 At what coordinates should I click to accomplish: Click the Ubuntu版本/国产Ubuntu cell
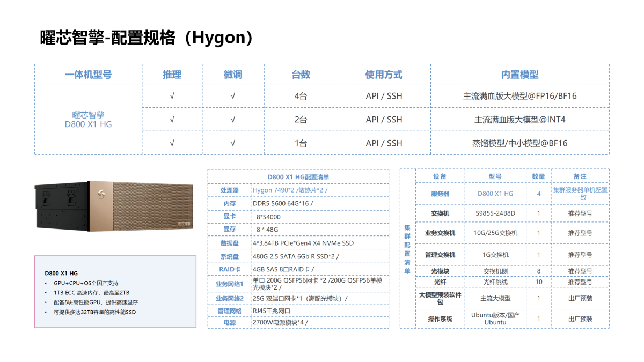pyautogui.click(x=495, y=319)
